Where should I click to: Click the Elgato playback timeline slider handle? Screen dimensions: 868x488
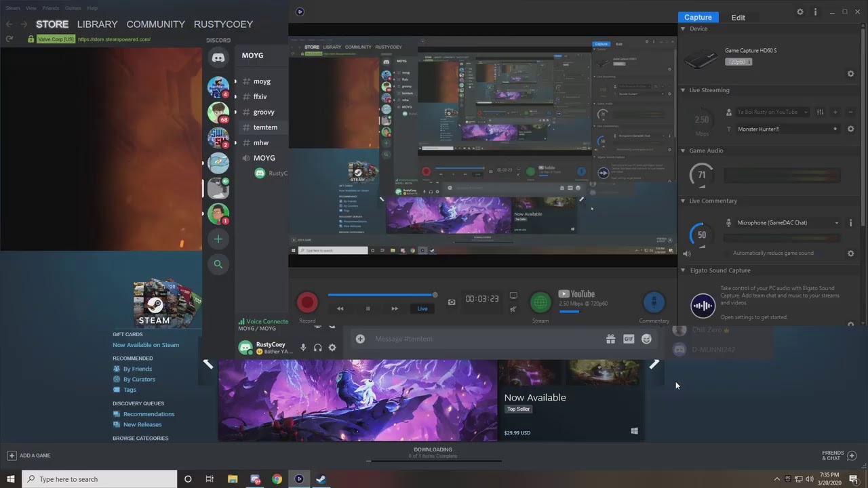(x=435, y=295)
